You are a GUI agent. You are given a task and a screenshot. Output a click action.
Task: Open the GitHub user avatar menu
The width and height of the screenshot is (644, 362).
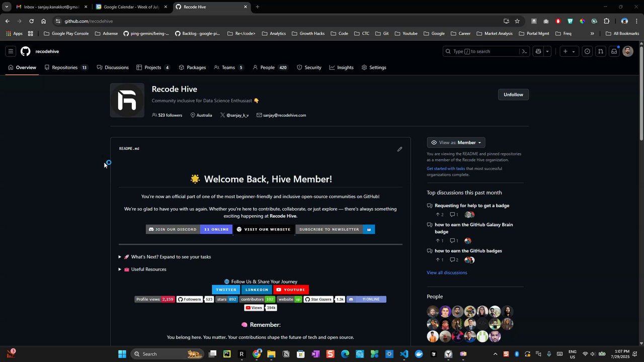click(x=628, y=51)
